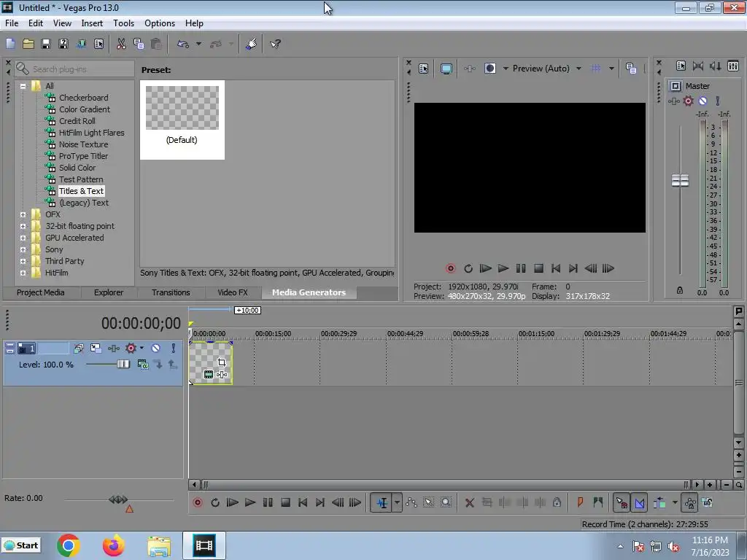Toggle Loop Playback in timeline transport
This screenshot has height=560, width=747.
click(215, 502)
